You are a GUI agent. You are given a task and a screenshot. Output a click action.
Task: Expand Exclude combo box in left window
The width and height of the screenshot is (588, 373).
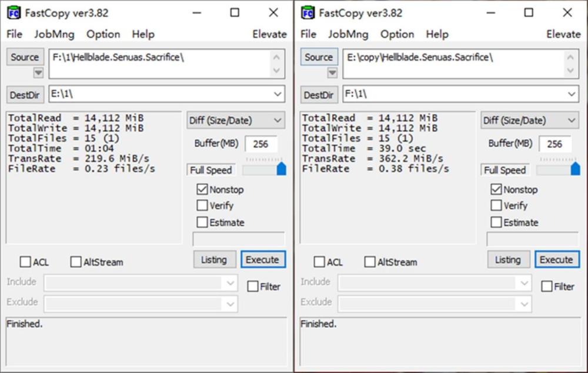click(230, 304)
